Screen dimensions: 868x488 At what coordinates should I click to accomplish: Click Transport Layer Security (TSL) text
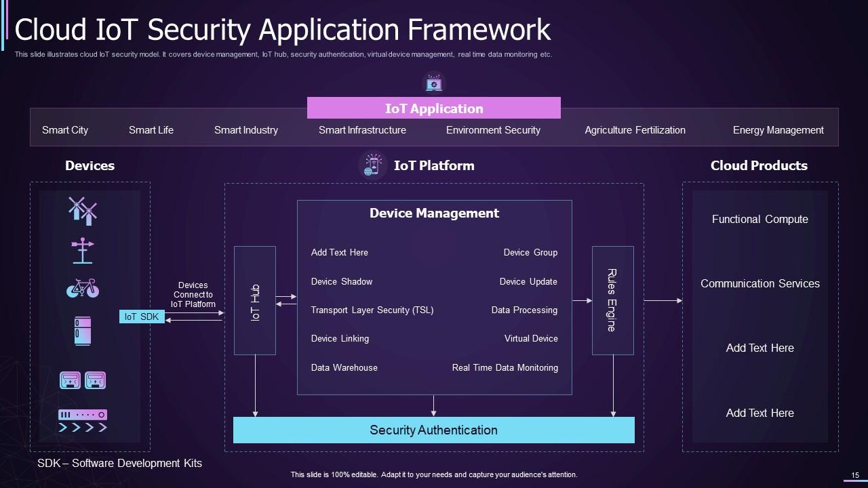pyautogui.click(x=372, y=310)
